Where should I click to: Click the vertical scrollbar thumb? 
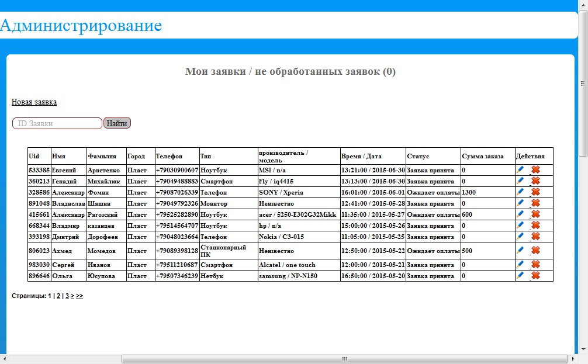[583, 83]
